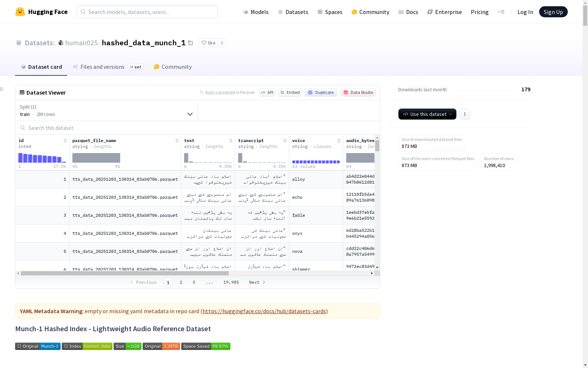588x368 pixels.
Task: Sort by the transcript column
Action: pos(285,141)
